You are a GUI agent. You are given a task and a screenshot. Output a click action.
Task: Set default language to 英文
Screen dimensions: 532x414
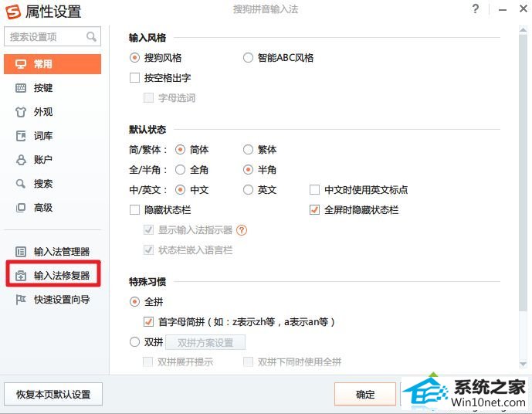[248, 189]
